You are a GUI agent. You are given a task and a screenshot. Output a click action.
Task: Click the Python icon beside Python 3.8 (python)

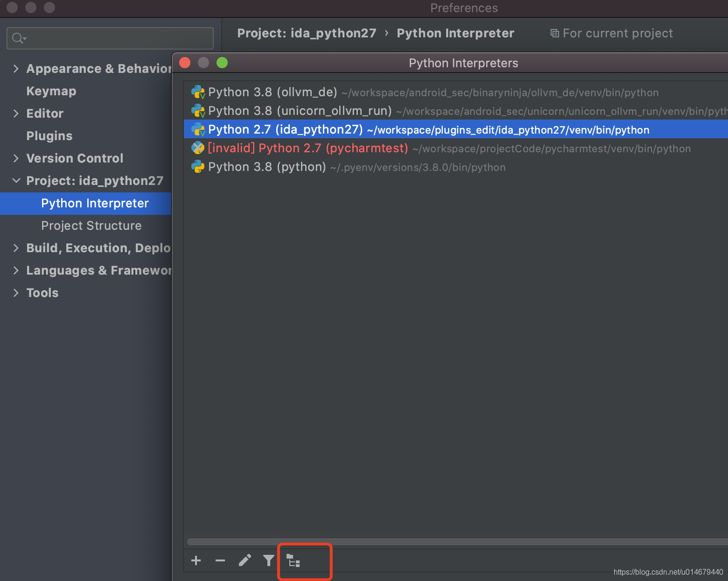(x=198, y=167)
